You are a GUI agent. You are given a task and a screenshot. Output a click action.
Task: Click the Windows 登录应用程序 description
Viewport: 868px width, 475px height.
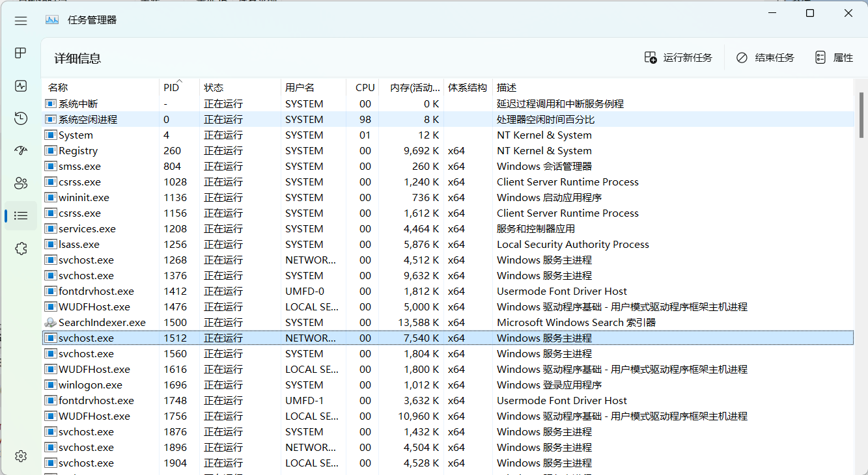549,385
